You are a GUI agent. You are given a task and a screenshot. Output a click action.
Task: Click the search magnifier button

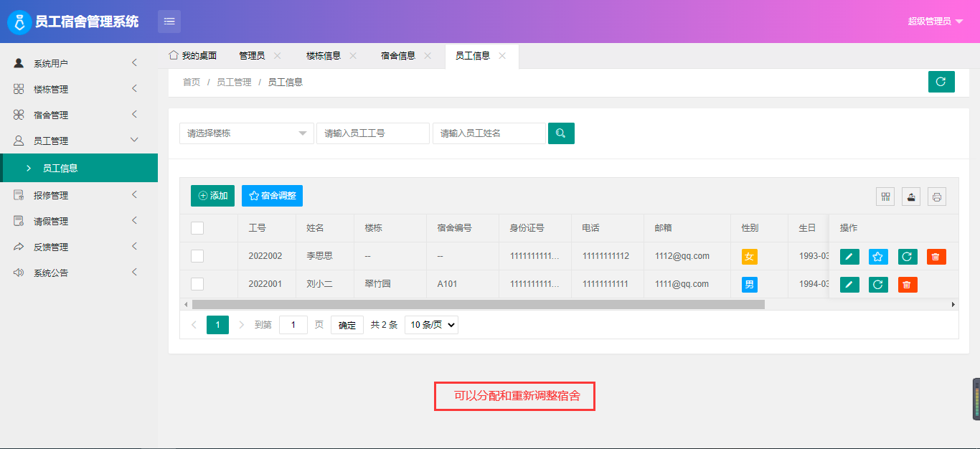(x=561, y=133)
